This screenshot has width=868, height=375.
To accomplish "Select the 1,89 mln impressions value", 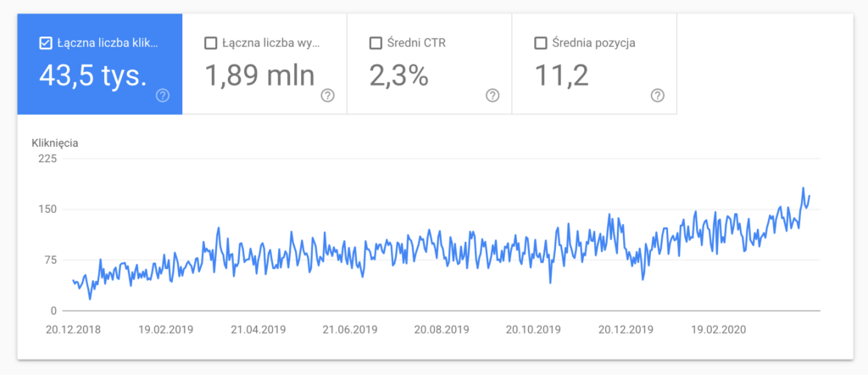I will [259, 76].
